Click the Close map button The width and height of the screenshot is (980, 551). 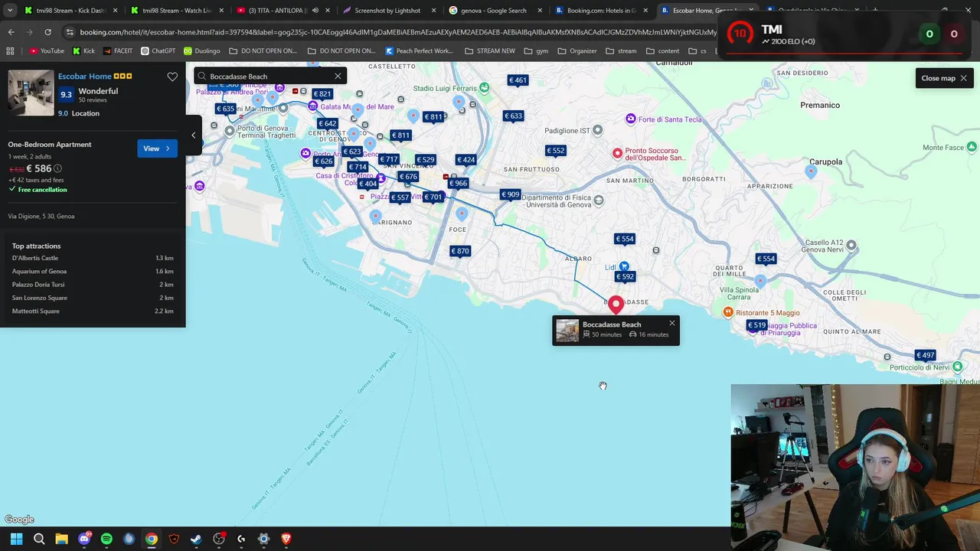click(x=944, y=78)
